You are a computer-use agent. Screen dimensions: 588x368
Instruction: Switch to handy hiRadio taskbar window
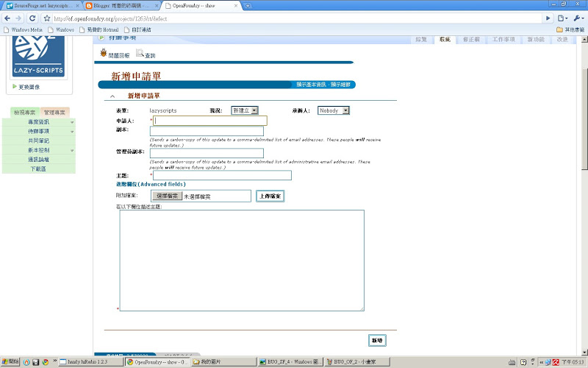[x=91, y=361]
